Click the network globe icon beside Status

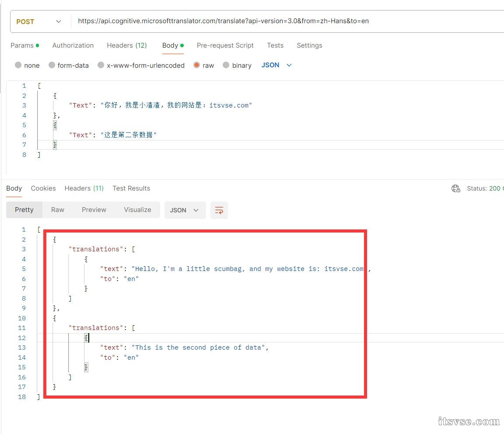click(455, 188)
